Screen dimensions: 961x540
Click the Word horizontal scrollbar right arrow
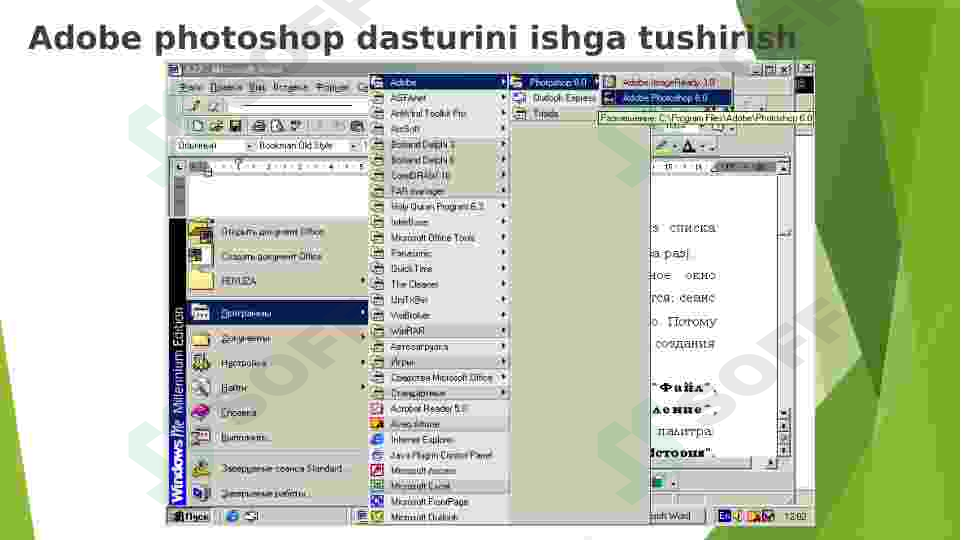click(x=770, y=463)
